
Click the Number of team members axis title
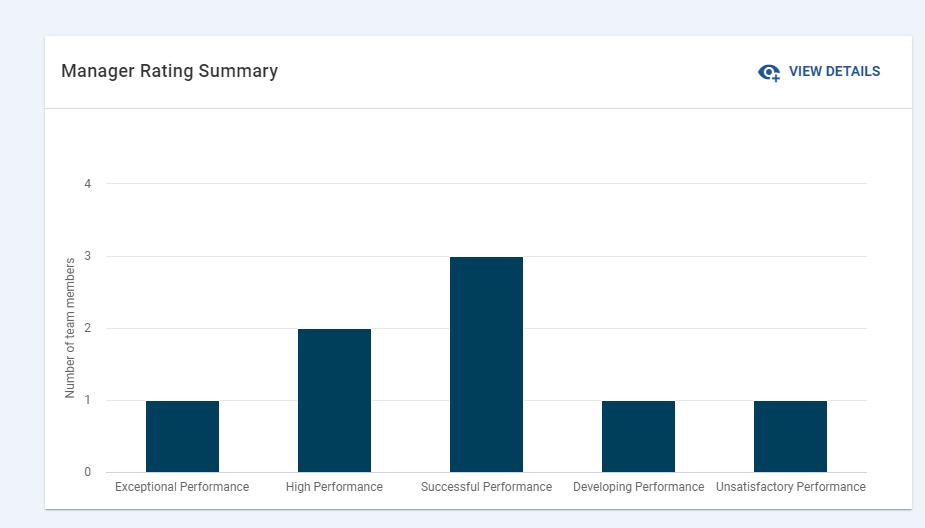coord(70,328)
